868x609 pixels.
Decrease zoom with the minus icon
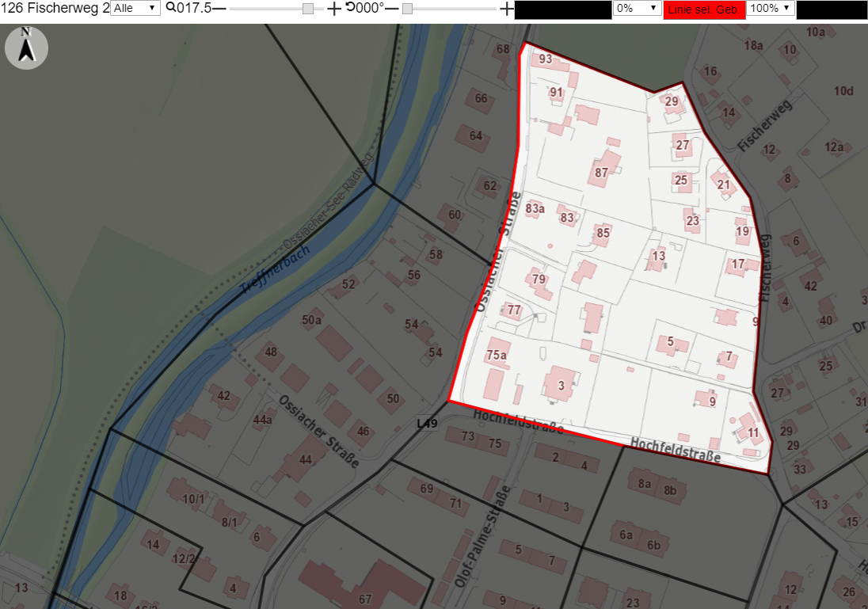pyautogui.click(x=219, y=8)
